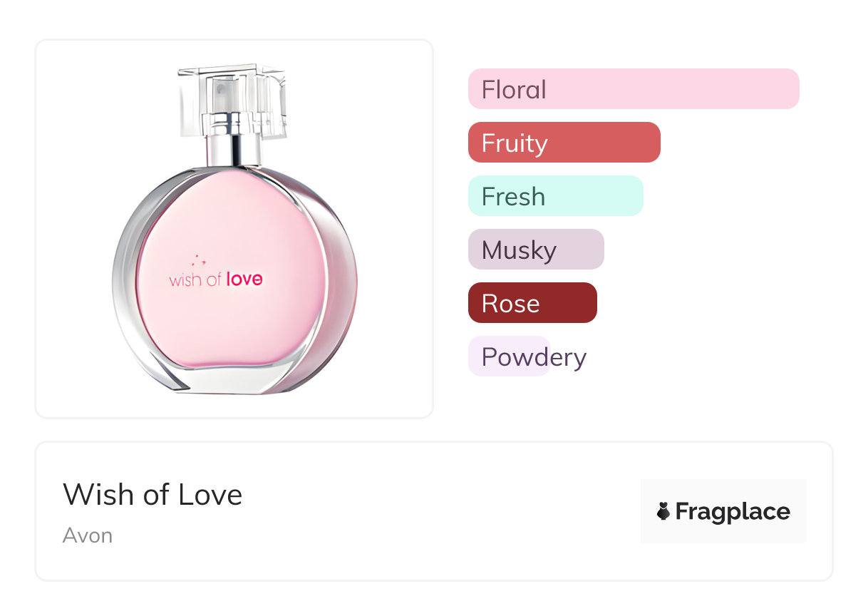Open the Wish of Love title
This screenshot has height=616, width=868.
(x=153, y=495)
